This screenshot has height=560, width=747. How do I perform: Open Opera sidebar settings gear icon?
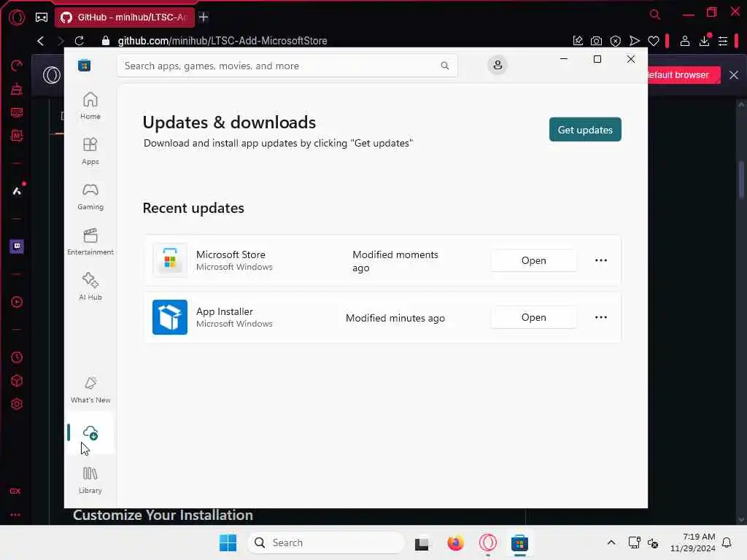coord(17,404)
